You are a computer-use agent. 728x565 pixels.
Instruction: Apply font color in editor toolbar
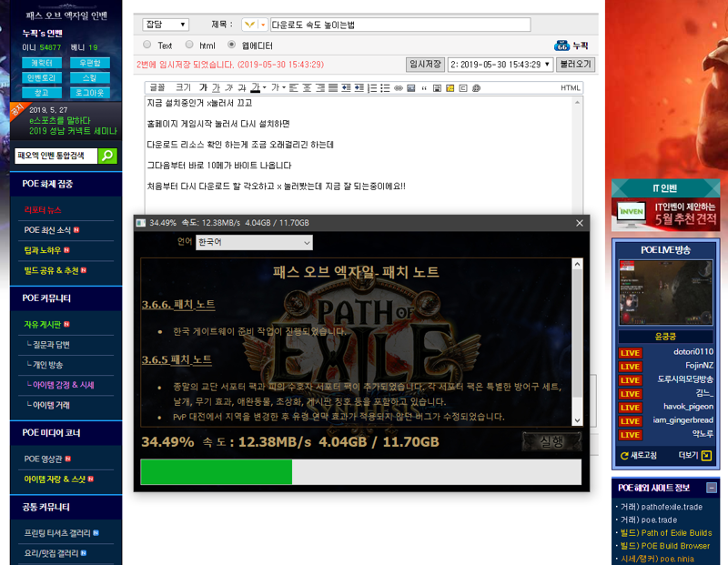tap(256, 87)
